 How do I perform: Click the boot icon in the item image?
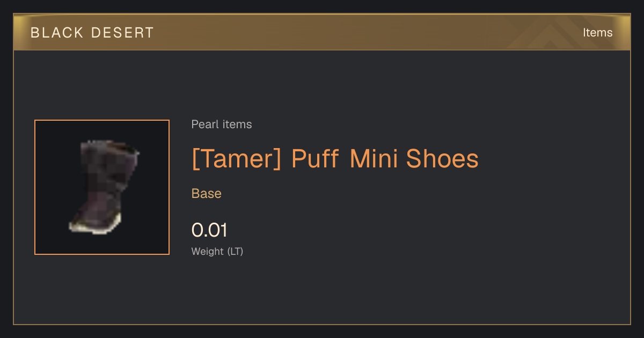(x=104, y=187)
